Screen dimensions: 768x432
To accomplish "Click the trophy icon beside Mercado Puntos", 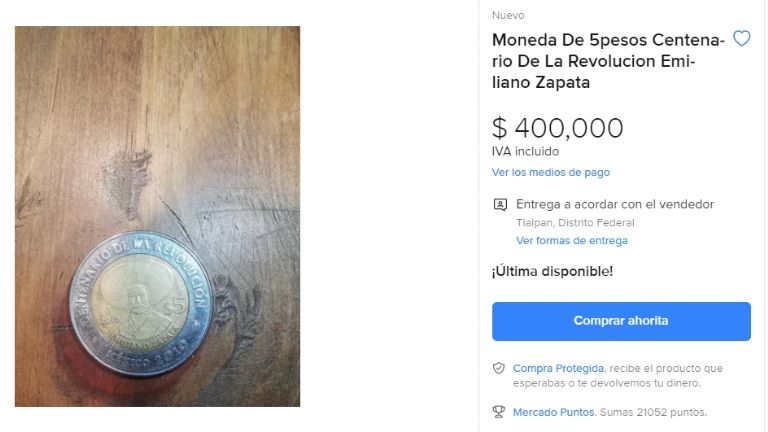I will (x=499, y=412).
